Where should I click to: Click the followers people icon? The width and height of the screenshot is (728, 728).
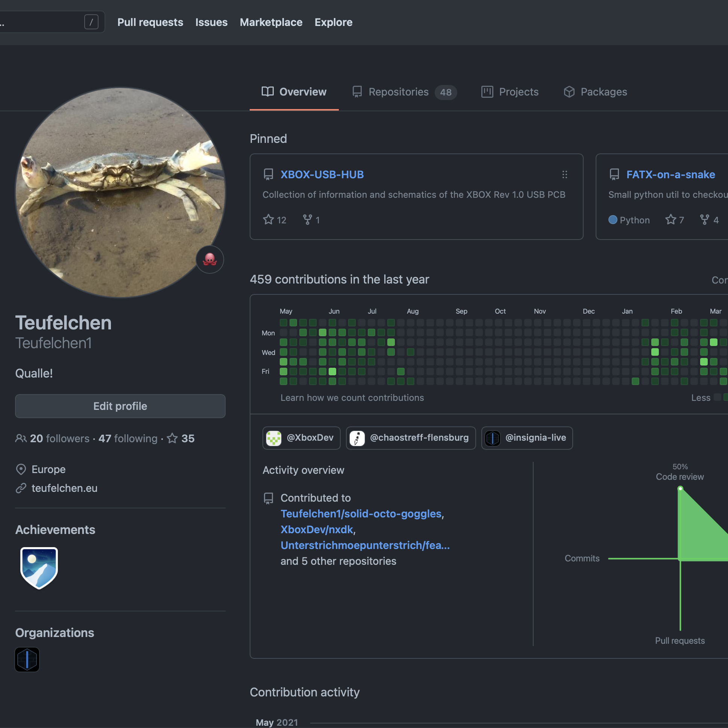[x=21, y=438]
